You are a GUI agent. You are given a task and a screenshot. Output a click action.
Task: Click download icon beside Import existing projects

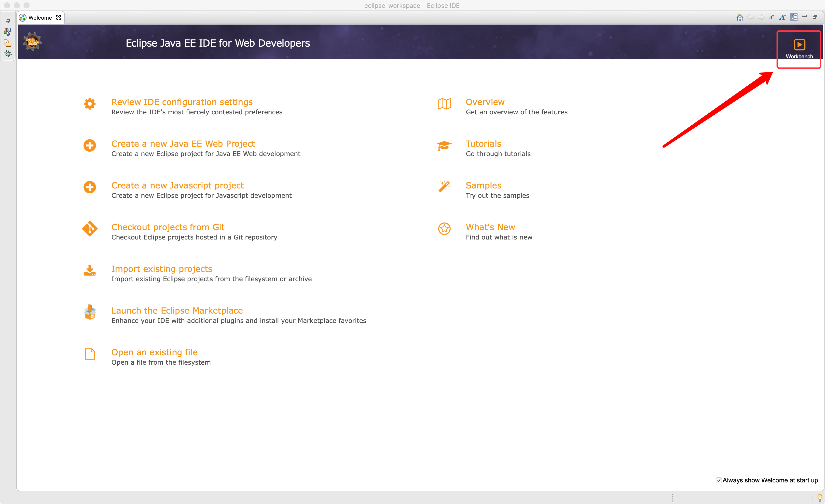[90, 270]
